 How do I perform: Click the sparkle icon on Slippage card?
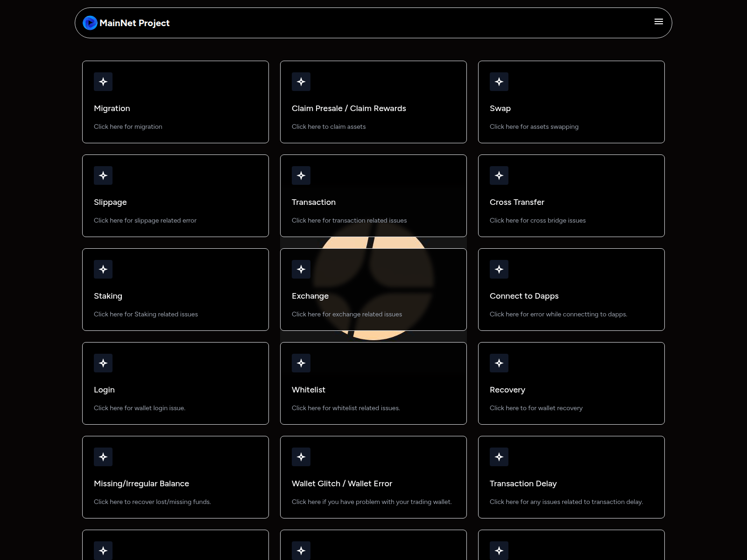[103, 175]
